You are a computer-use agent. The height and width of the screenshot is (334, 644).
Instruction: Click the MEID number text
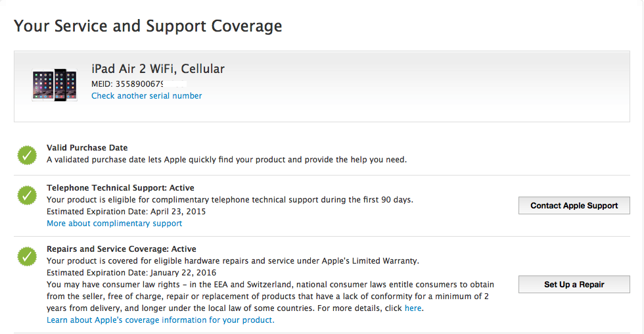139,83
